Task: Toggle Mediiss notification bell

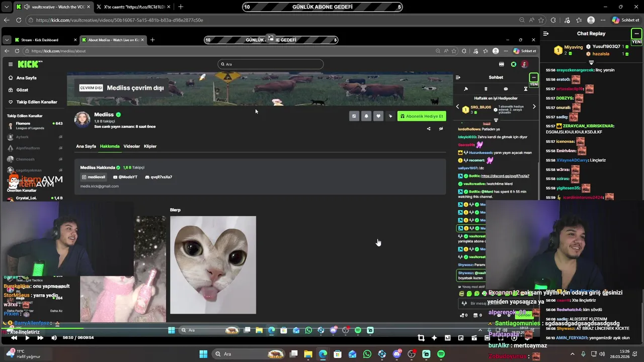Action: point(366,116)
